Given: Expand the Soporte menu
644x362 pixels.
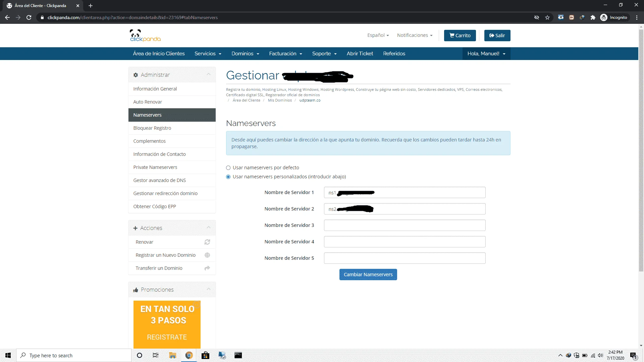Looking at the screenshot, I should click(x=324, y=54).
